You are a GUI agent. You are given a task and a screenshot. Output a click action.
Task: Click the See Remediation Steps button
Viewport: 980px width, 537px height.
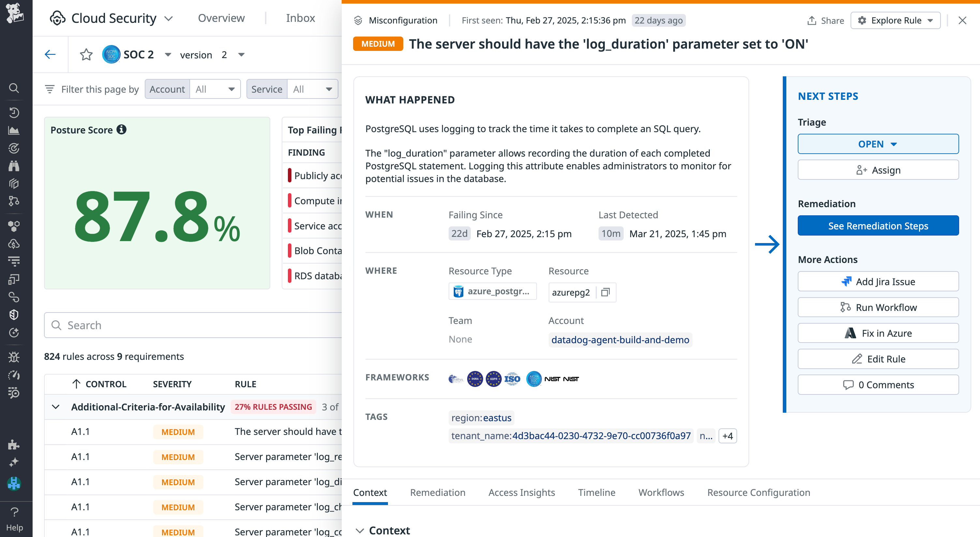(878, 225)
